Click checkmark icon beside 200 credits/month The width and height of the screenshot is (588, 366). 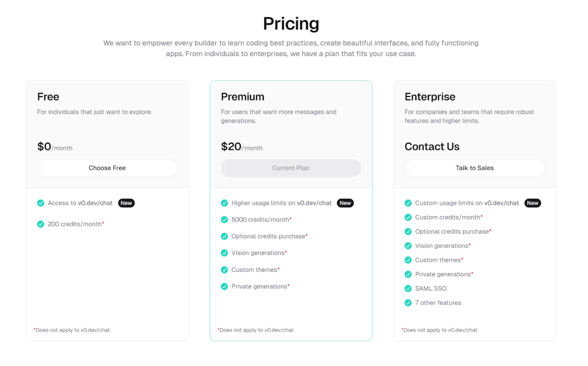click(x=41, y=224)
